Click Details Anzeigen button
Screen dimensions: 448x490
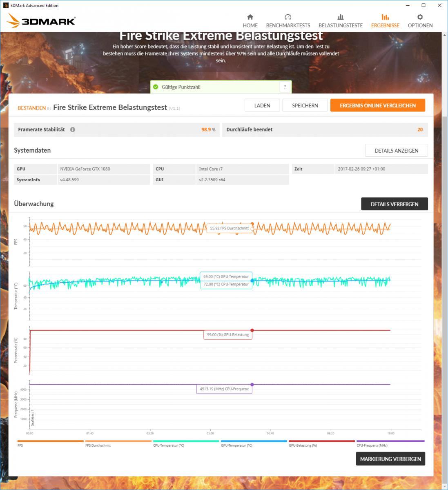[x=397, y=151]
